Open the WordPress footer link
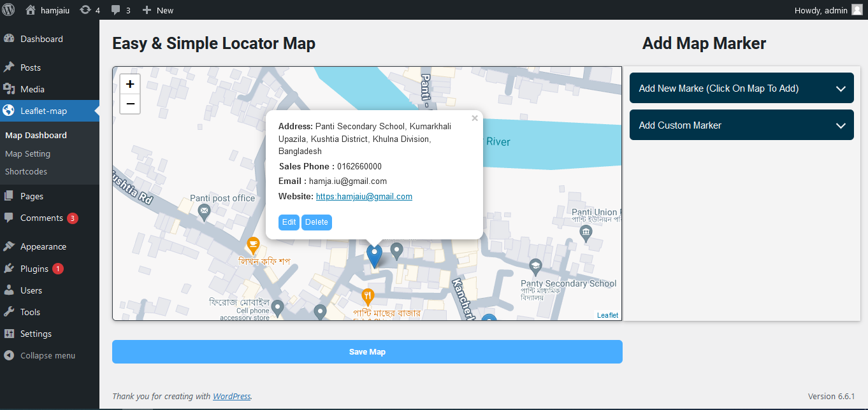 point(232,396)
